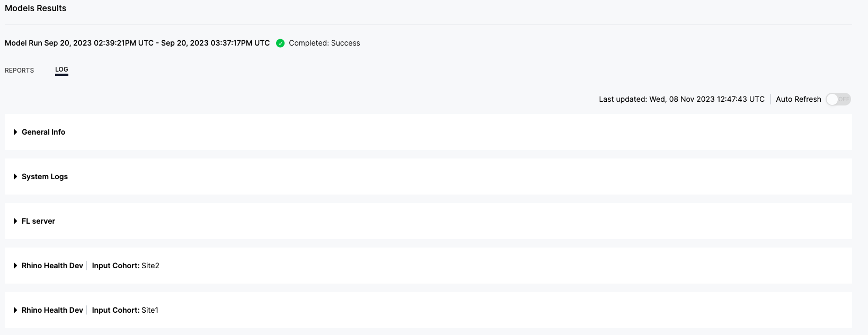Expand the Site1 cohort log arrow

(x=15, y=310)
